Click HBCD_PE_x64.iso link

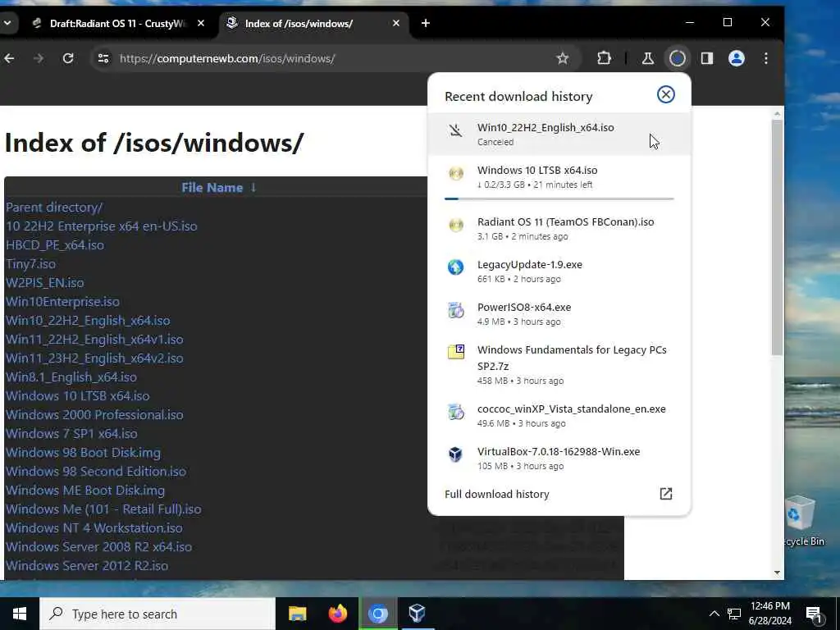55,244
